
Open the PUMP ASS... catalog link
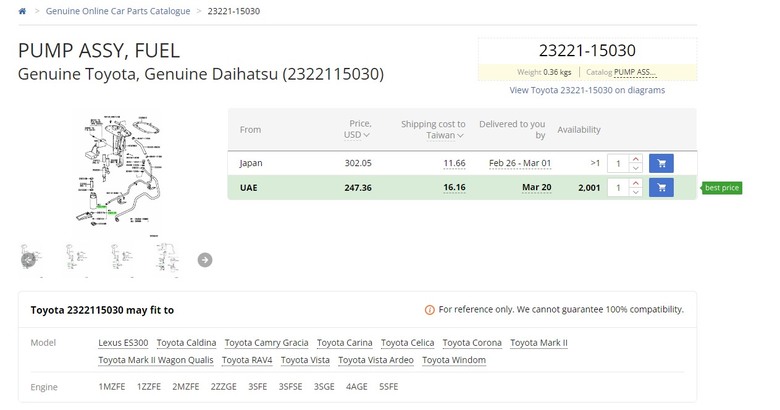click(x=635, y=72)
